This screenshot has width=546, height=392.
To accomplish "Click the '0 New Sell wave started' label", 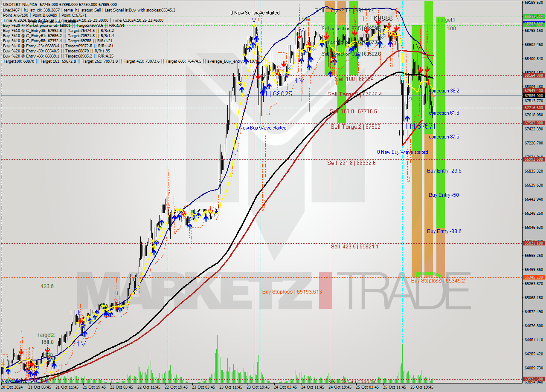I will coord(255,13).
